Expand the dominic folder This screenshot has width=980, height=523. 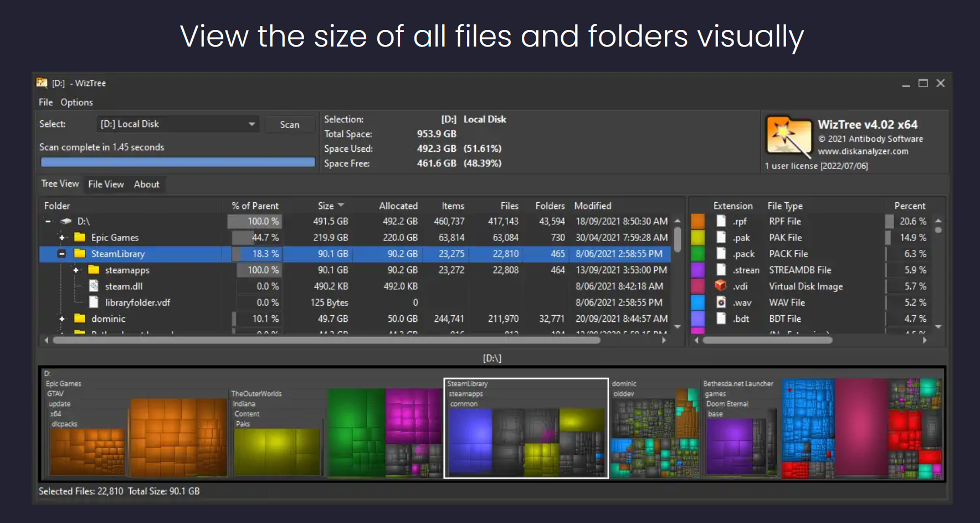[x=62, y=319]
